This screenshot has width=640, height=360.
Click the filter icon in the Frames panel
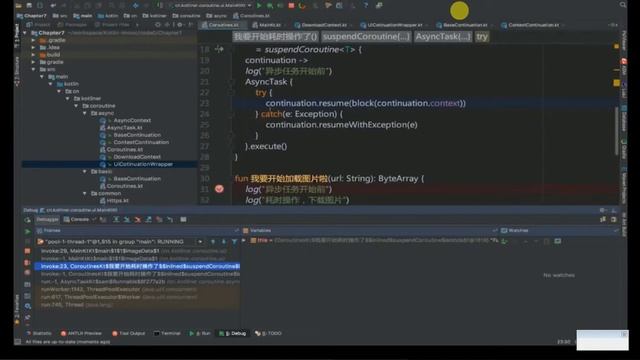pos(234,242)
